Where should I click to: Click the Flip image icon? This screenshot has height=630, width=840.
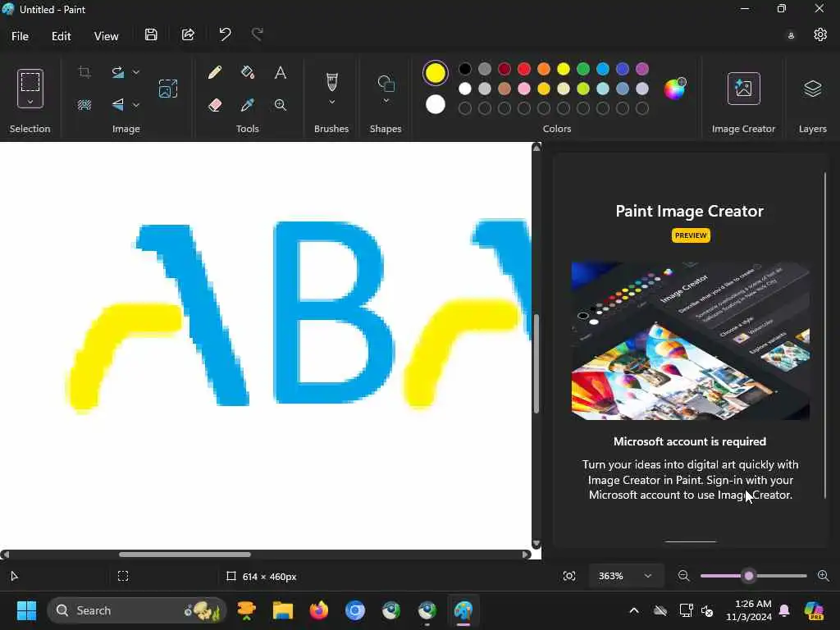point(118,105)
